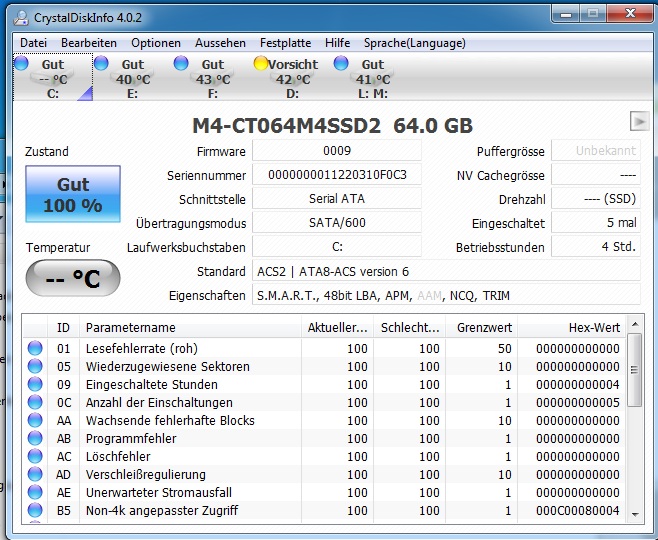658x540 pixels.
Task: Click status dot for Non-4k angepasster Zugriff
Action: coord(35,511)
